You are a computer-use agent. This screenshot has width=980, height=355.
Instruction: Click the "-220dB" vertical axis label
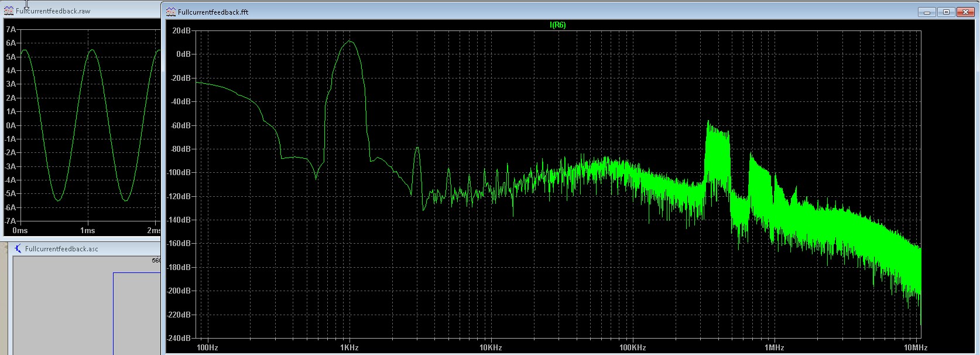pos(179,315)
